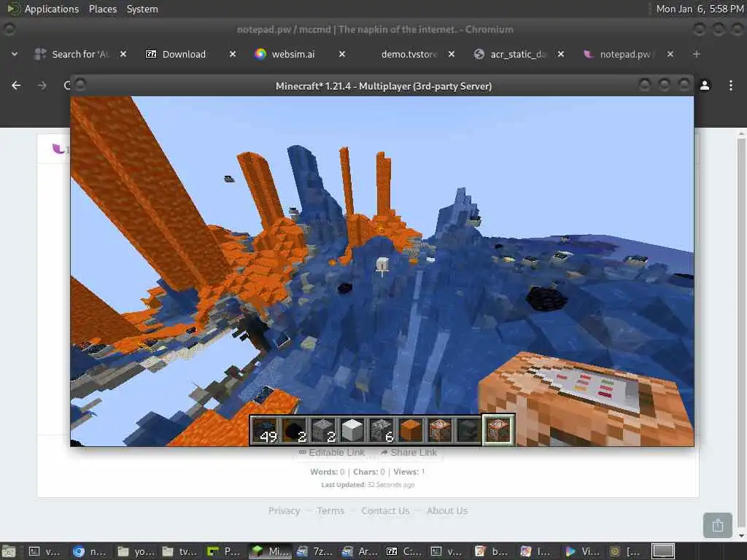Screen dimensions: 747x560
Task: Open the '[...' taskbar entry
Action: (x=625, y=551)
